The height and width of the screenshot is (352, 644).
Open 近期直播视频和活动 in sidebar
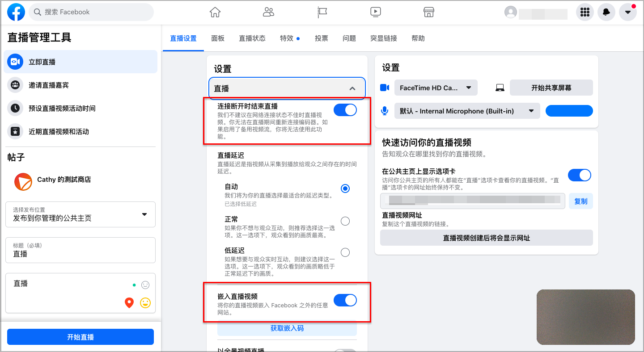coord(80,131)
